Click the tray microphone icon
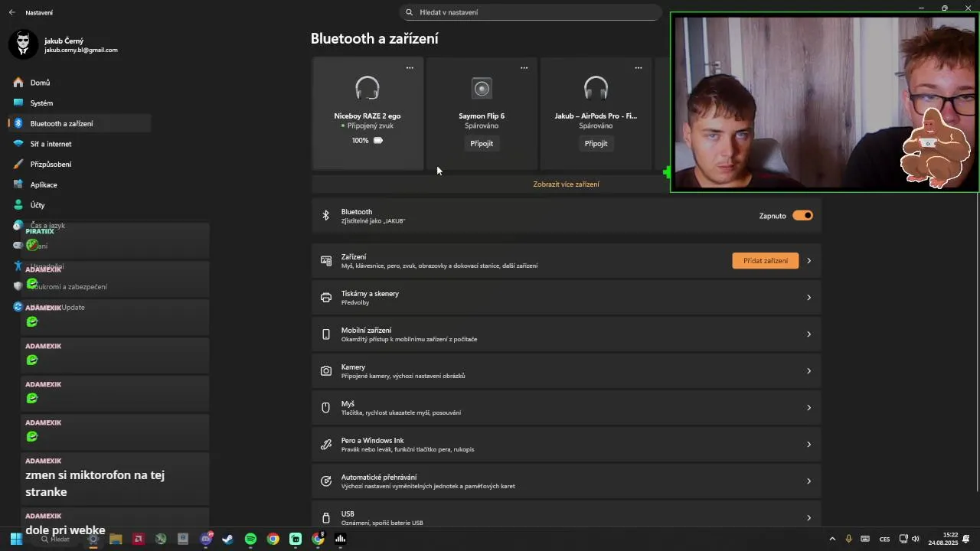 click(848, 540)
